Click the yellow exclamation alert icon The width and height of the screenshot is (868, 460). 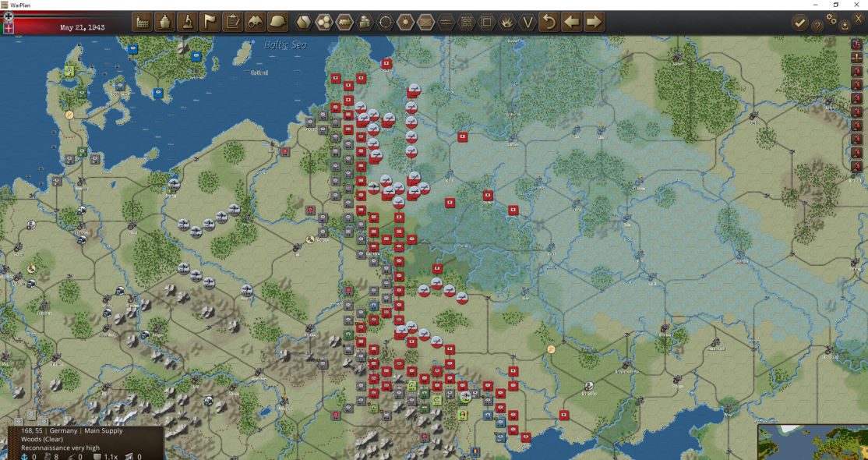click(x=857, y=58)
